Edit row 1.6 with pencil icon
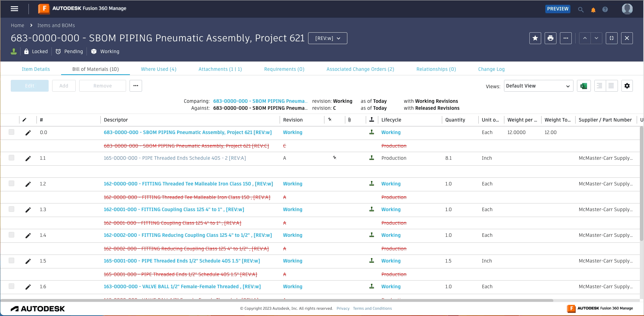Image resolution: width=644 pixels, height=316 pixels. tap(28, 287)
